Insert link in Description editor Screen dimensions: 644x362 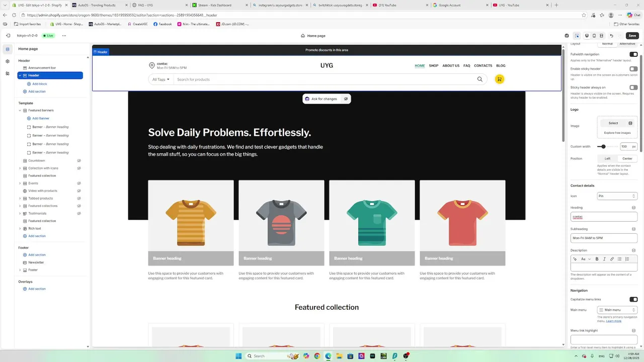click(x=612, y=259)
